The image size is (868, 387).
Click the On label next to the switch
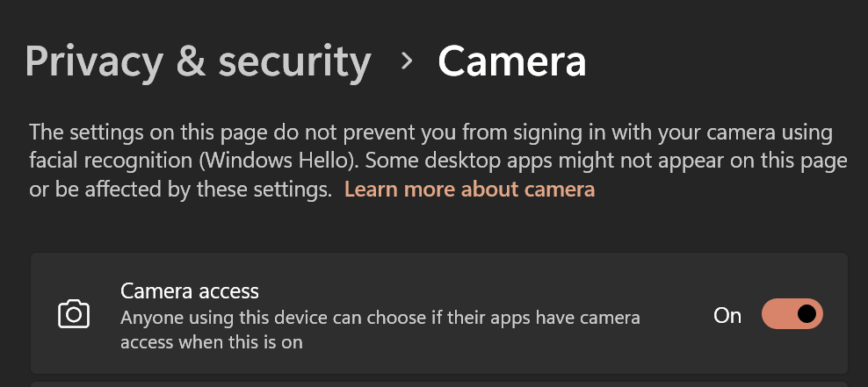point(727,315)
